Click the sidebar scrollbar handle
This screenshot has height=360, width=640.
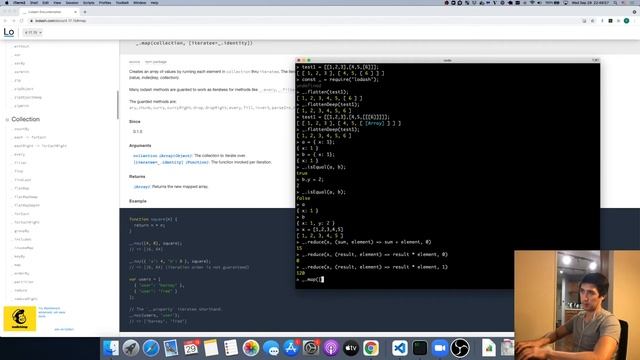[118, 104]
